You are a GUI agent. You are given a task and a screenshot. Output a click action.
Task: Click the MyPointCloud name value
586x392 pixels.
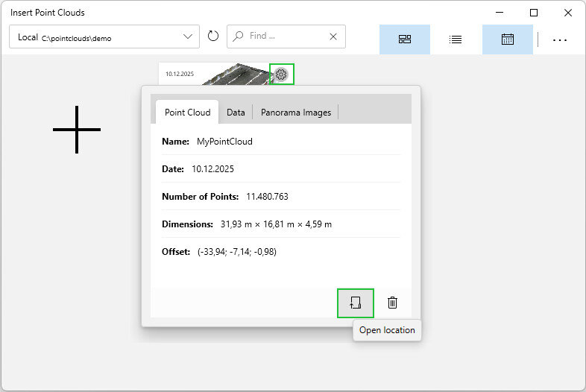(x=224, y=141)
